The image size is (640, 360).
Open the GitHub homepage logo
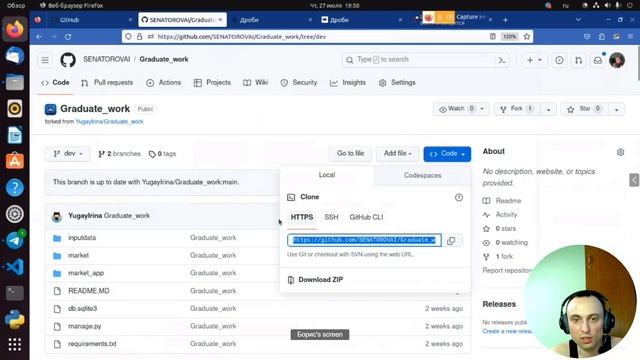pyautogui.click(x=68, y=60)
